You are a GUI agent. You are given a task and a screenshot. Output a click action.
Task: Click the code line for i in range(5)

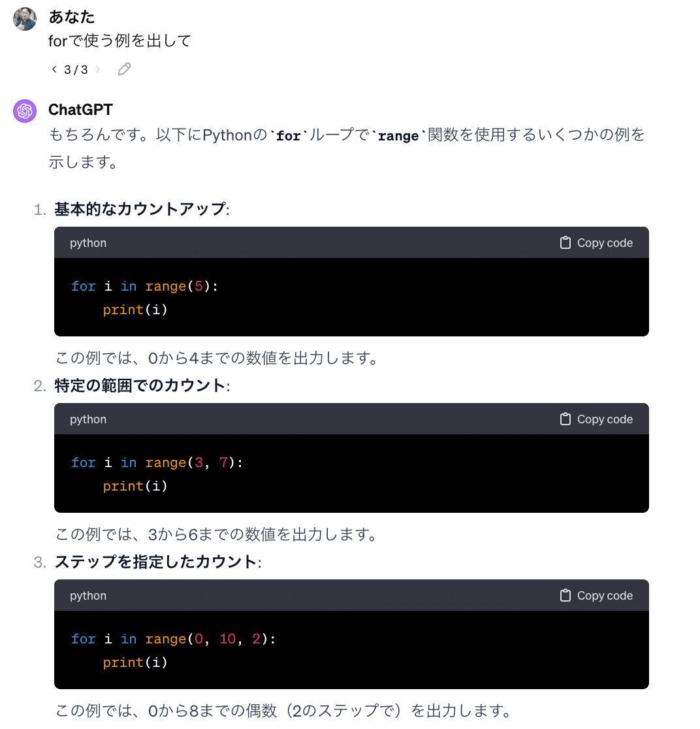click(x=144, y=286)
